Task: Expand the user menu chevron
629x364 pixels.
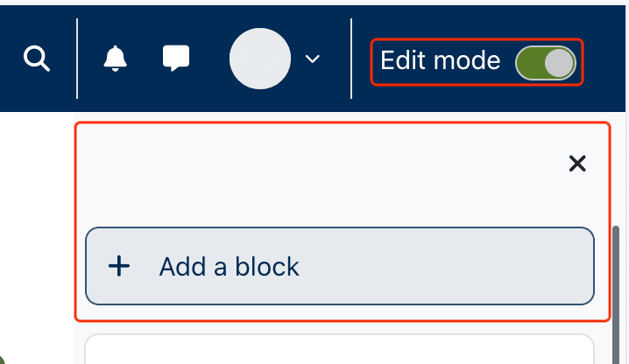Action: [312, 59]
